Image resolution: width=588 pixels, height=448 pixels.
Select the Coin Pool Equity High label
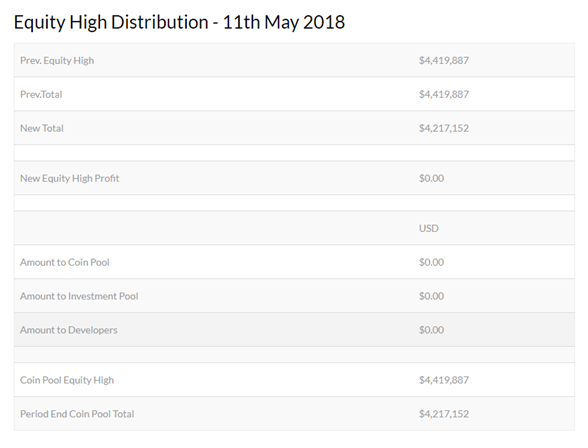point(67,380)
